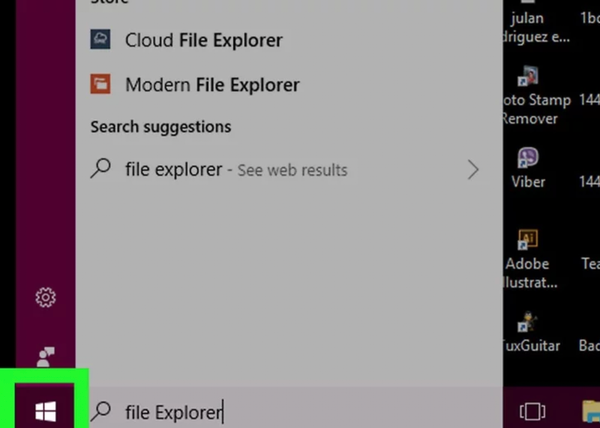Click the folder icon on the taskbar
Viewport: 600px width, 428px height.
(x=591, y=411)
